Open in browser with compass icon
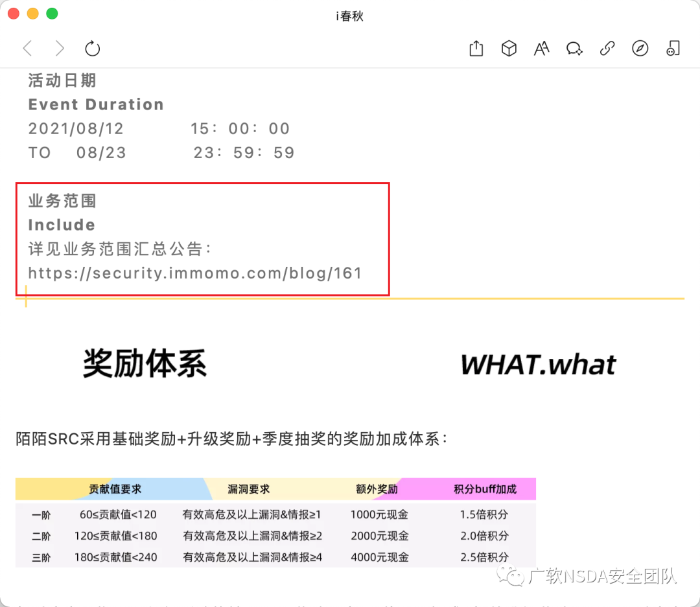The height and width of the screenshot is (607, 700). pos(640,48)
